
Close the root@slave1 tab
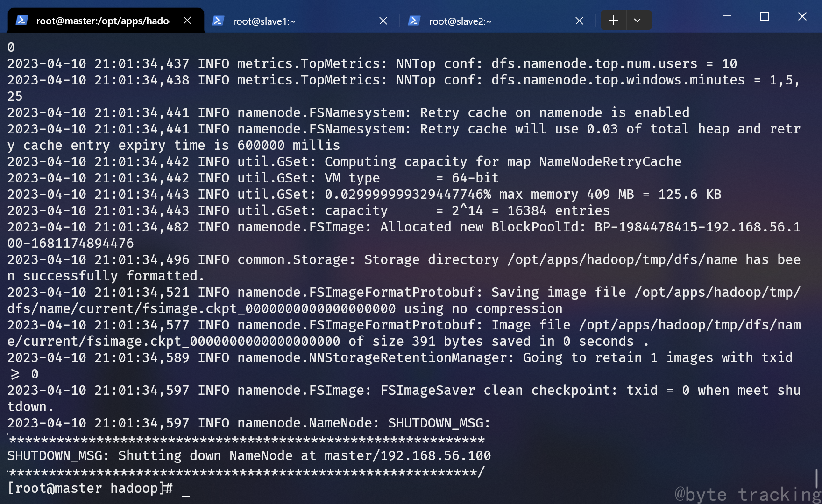(x=383, y=21)
